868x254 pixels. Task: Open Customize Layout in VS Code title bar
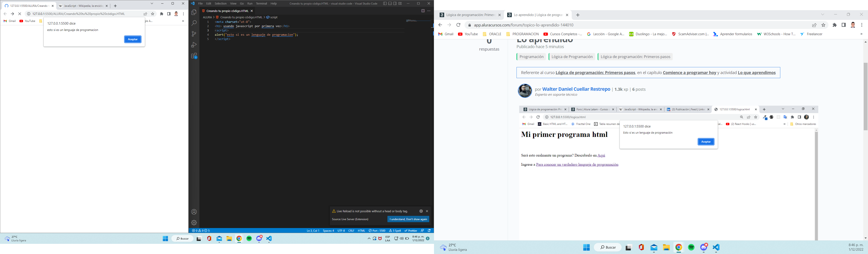point(400,3)
